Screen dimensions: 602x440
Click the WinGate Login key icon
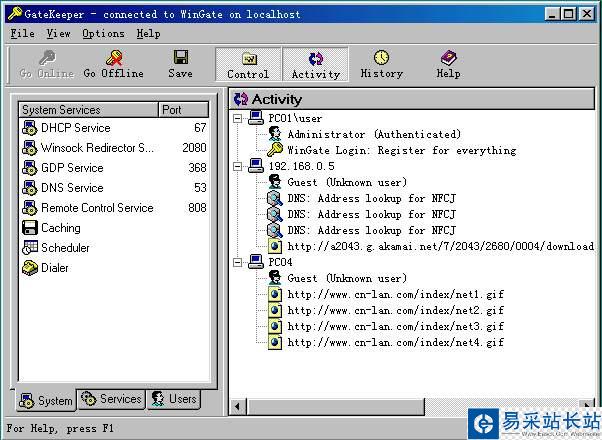(275, 149)
